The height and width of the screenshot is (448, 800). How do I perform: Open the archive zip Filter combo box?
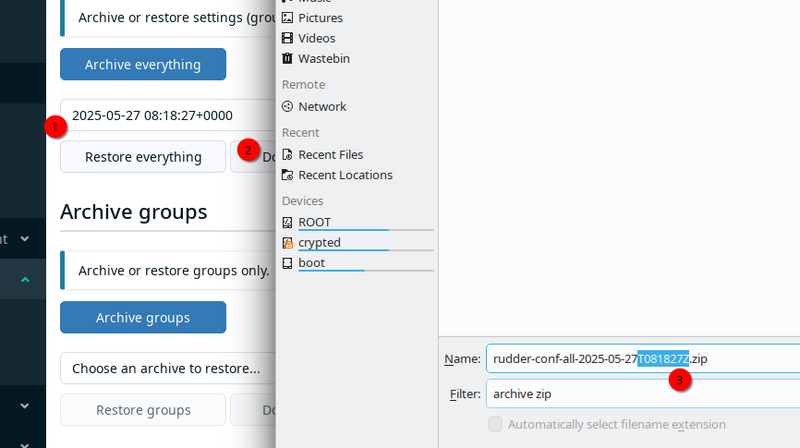(x=643, y=394)
